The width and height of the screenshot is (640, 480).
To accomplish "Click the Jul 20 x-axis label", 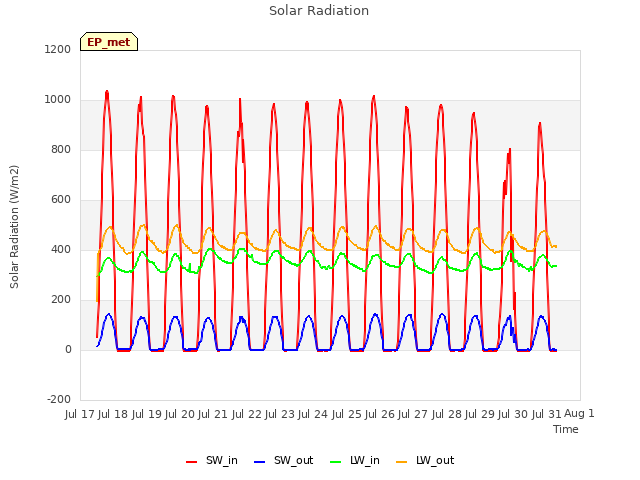I will point(180,414).
